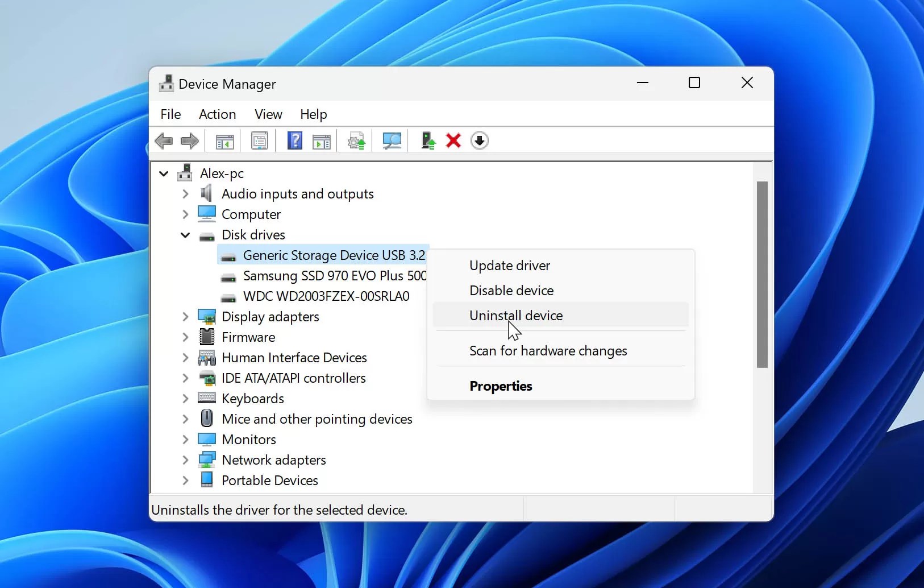Open the Properties toolbar icon

tap(260, 140)
